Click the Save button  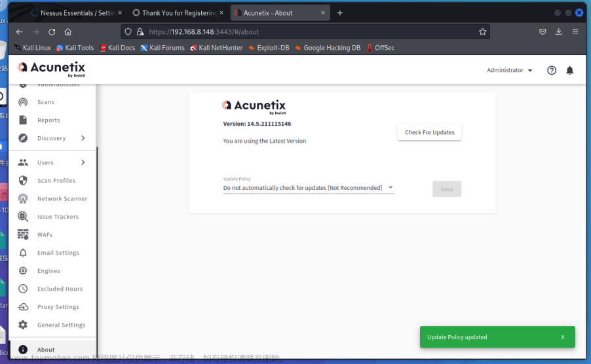[x=447, y=189]
